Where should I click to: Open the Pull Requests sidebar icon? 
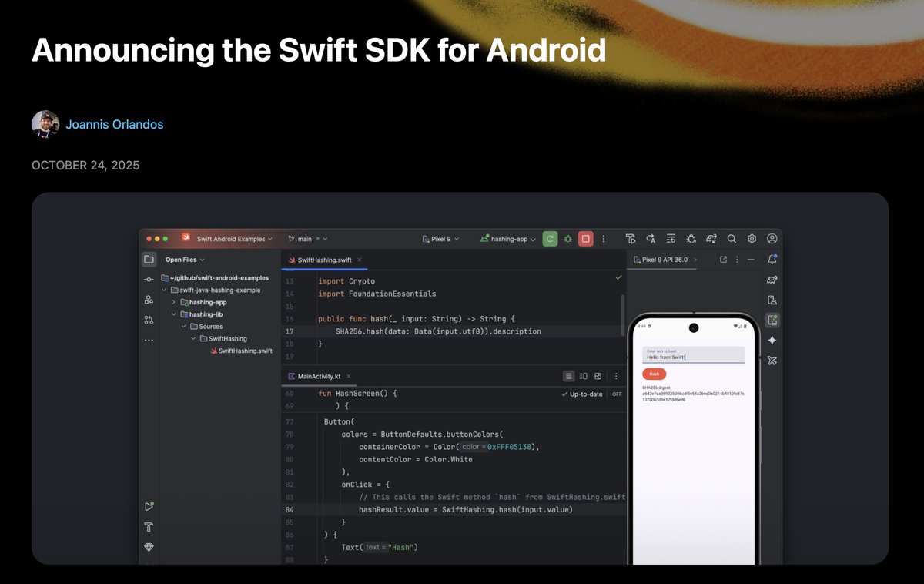pyautogui.click(x=149, y=319)
